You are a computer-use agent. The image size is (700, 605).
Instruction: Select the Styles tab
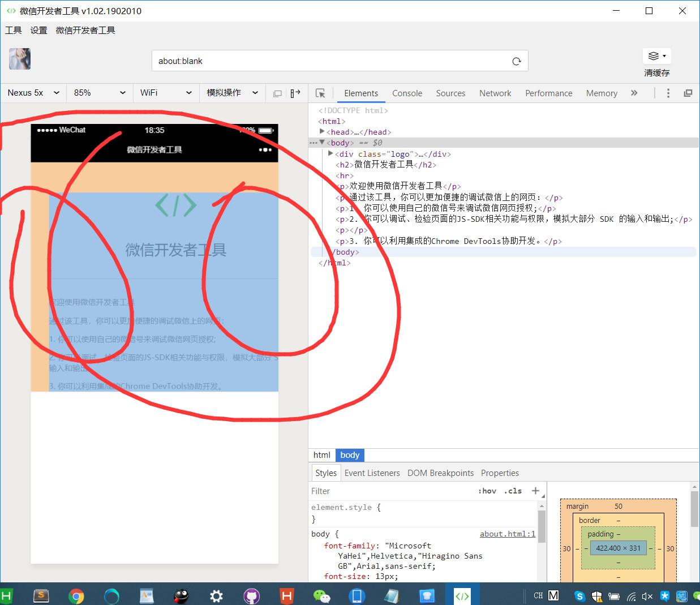(325, 473)
